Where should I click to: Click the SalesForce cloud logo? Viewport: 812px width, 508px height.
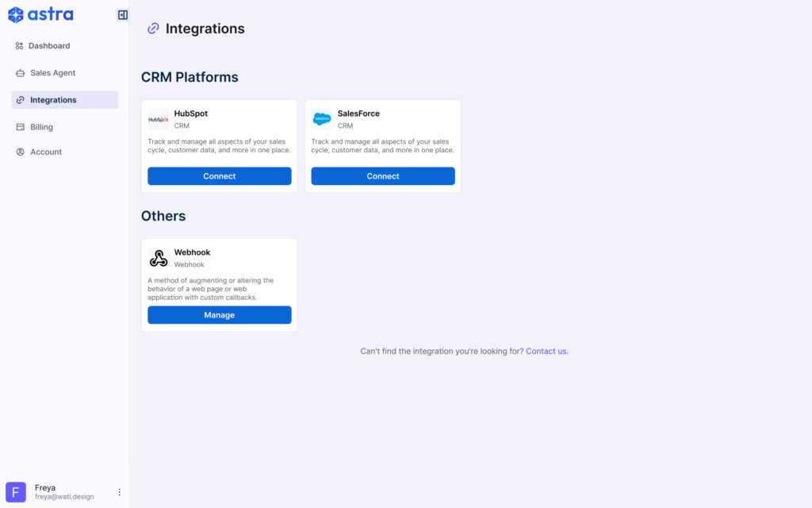pyautogui.click(x=322, y=119)
